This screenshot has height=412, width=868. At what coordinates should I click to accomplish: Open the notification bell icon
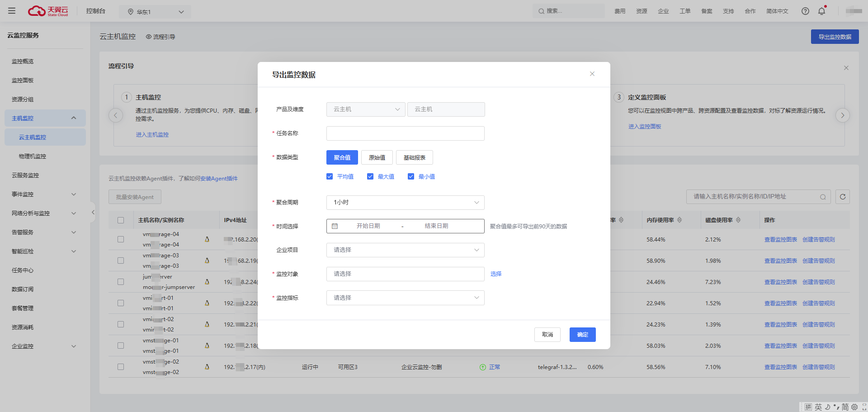click(821, 11)
